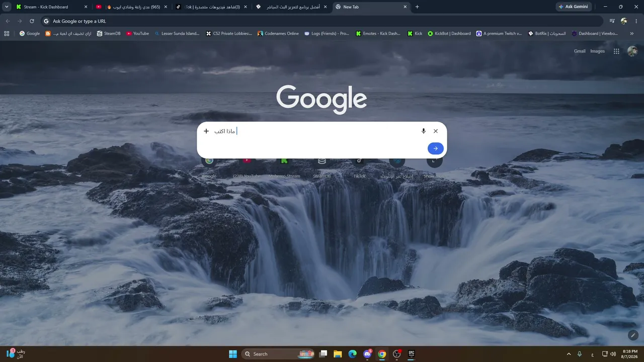Open the clock showing 8:18 PM
The width and height of the screenshot is (644, 362).
tap(630, 354)
